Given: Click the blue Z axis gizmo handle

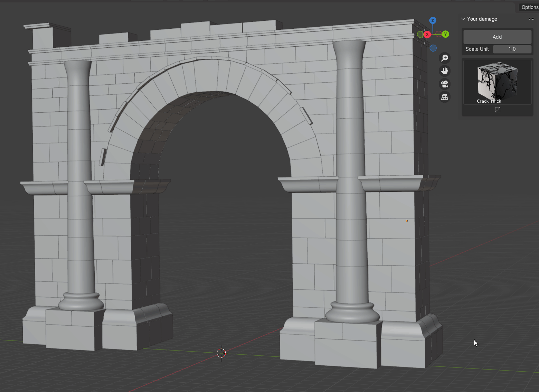Looking at the screenshot, I should 433,21.
